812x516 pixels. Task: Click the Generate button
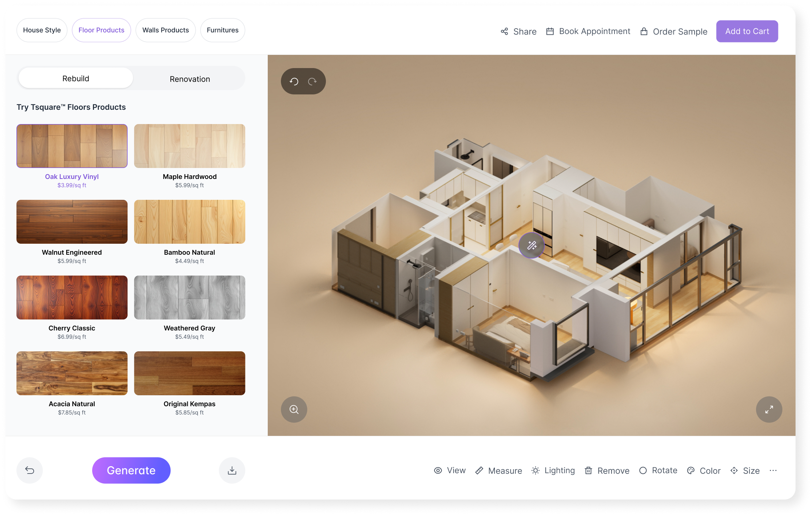pyautogui.click(x=131, y=470)
